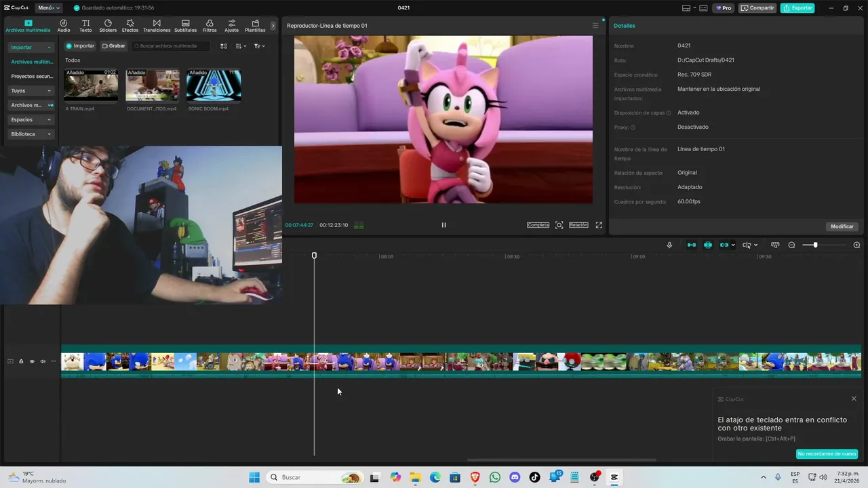Click the microphone voice record icon
868x488 pixels.
tap(669, 245)
